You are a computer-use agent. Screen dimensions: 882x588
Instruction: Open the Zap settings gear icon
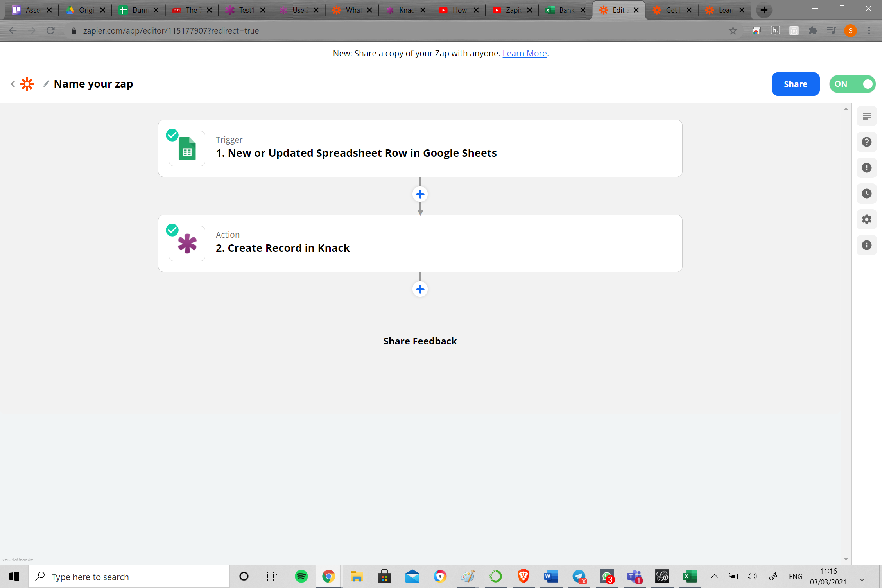point(866,219)
